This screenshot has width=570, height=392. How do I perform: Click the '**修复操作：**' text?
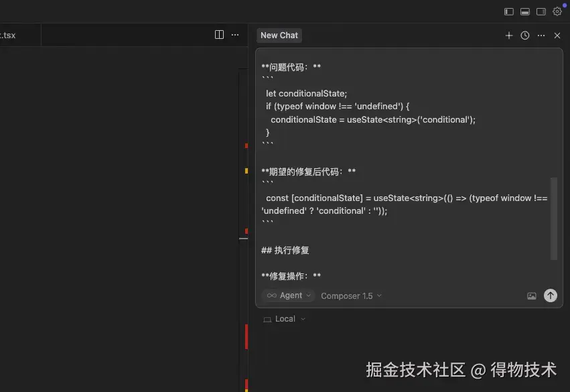[291, 276]
